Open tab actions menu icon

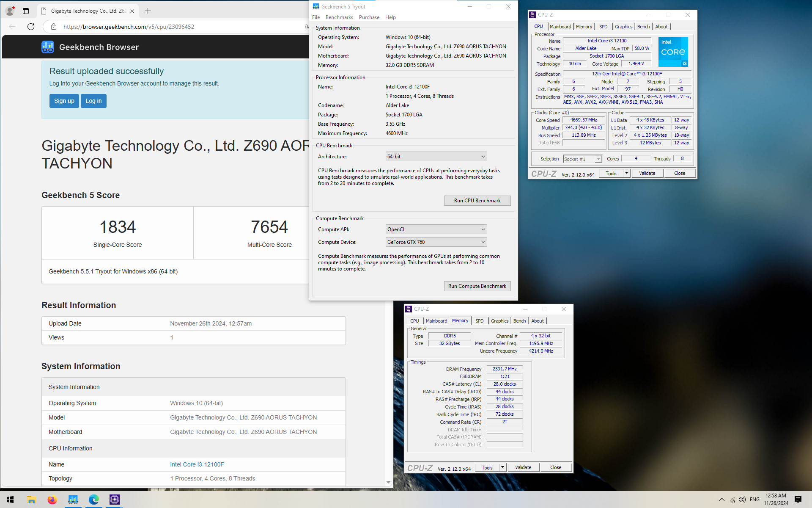click(x=26, y=11)
